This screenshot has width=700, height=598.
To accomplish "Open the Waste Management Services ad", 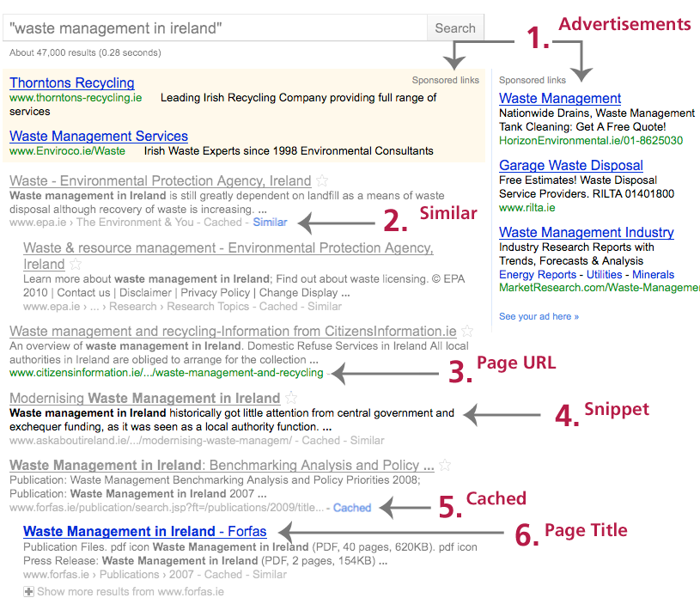I will [99, 136].
